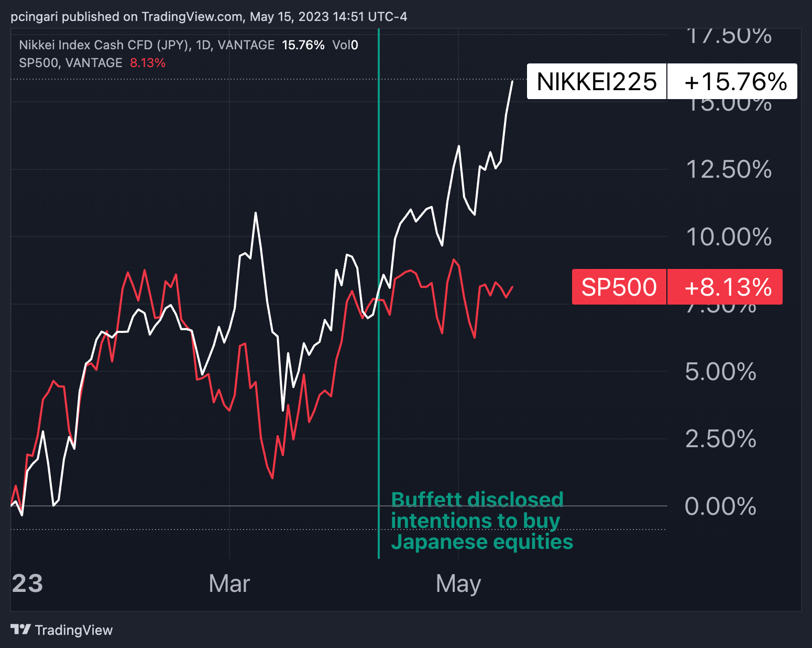812x648 pixels.
Task: Click the May label on time axis
Action: tap(458, 584)
